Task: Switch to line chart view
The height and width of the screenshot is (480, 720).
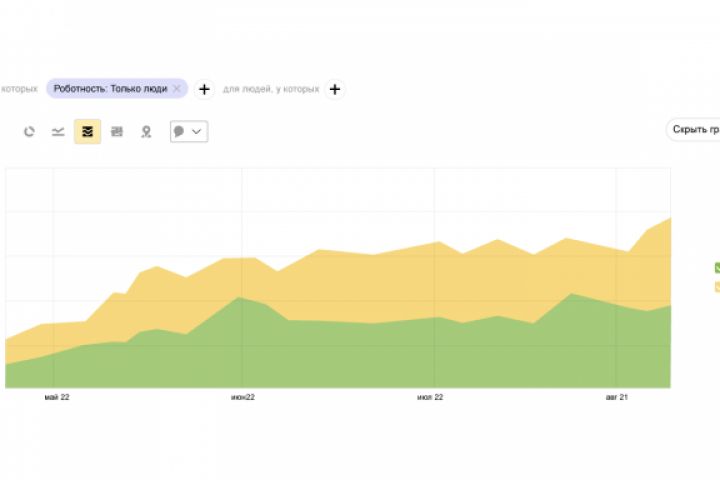Action: point(58,131)
